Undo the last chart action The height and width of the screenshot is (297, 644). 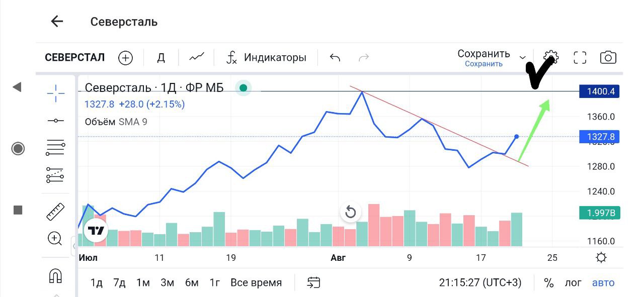pos(335,58)
